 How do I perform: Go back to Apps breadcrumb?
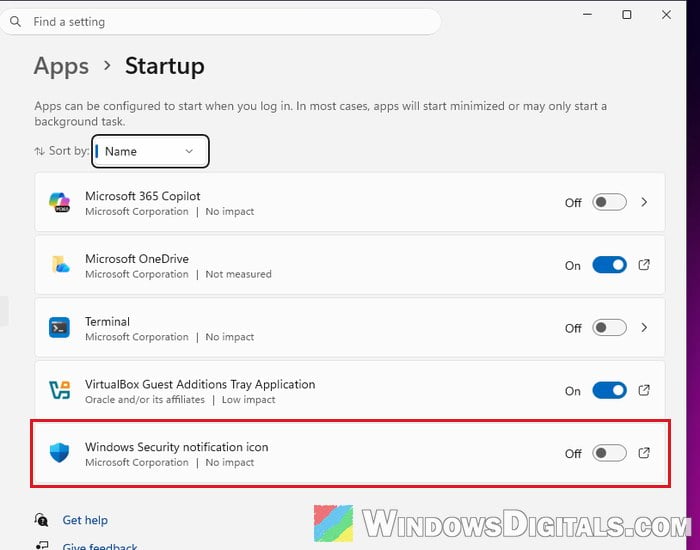[61, 66]
